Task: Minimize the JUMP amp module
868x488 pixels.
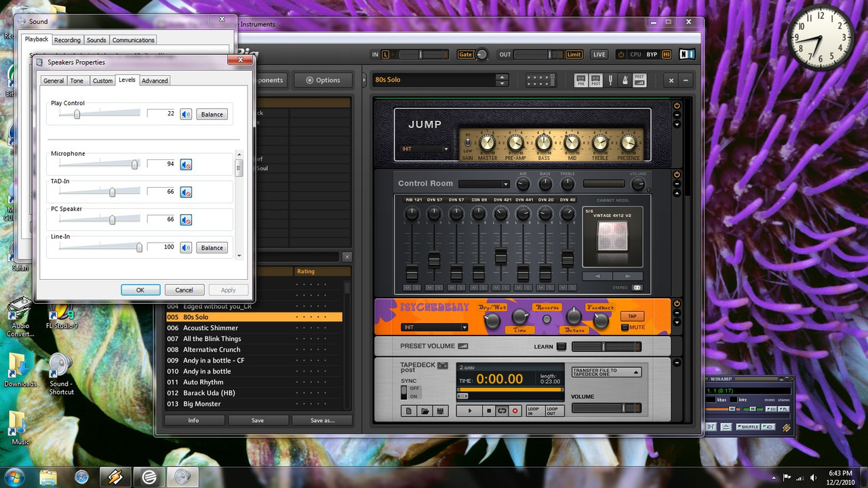Action: click(x=676, y=115)
